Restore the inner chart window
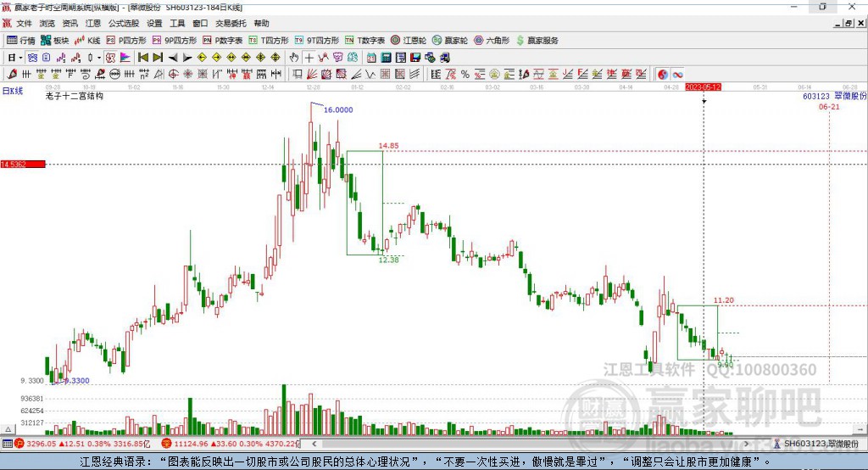868x470 pixels. (849, 23)
